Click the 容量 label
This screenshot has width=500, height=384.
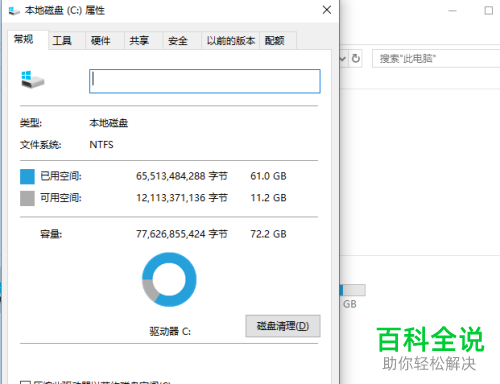pos(51,234)
